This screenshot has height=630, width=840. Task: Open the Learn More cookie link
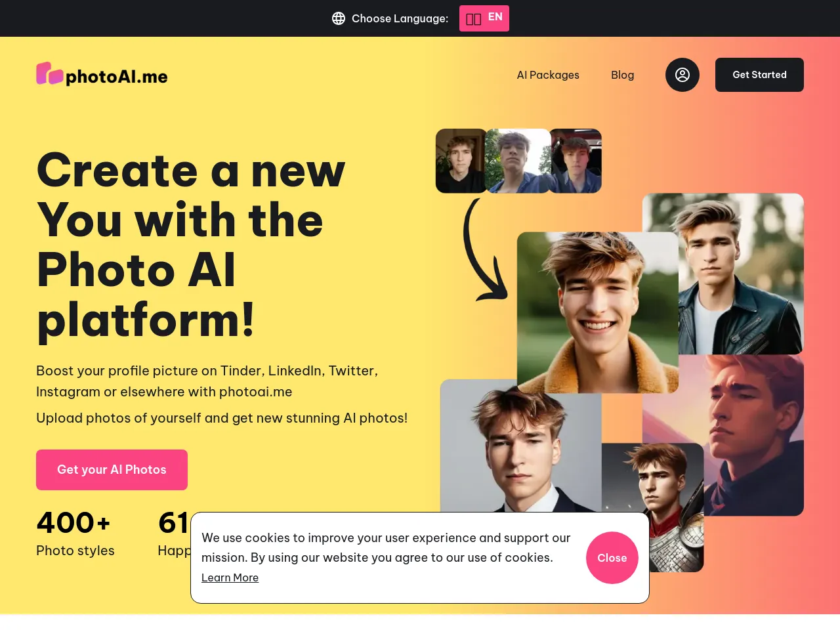point(230,577)
